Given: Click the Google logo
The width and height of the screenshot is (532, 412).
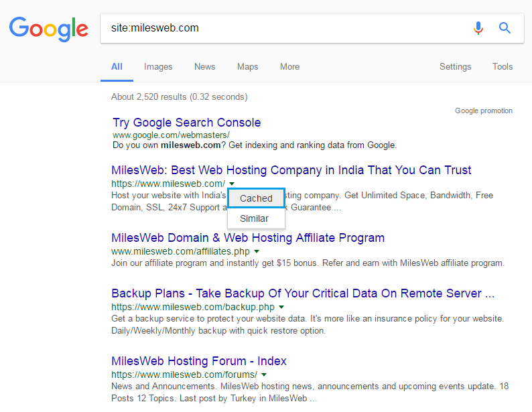Looking at the screenshot, I should [49, 28].
